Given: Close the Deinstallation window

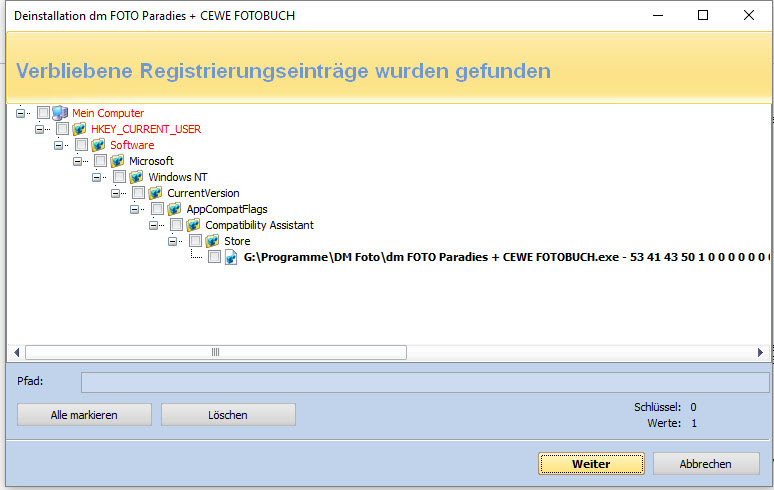Looking at the screenshot, I should [x=749, y=15].
